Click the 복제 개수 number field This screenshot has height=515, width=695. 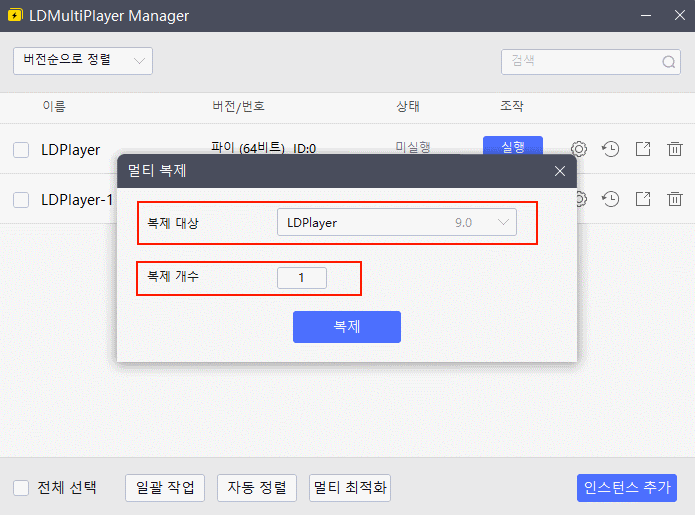(302, 277)
